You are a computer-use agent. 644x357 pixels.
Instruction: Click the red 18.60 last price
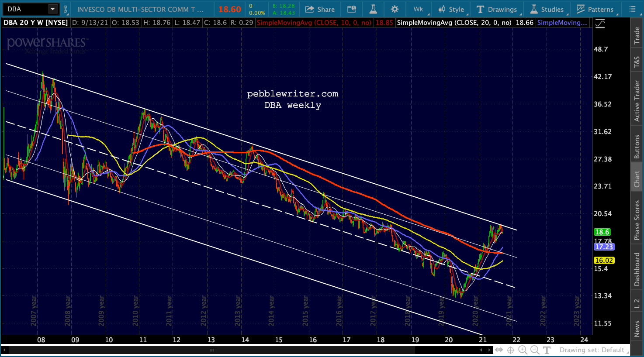[x=230, y=9]
